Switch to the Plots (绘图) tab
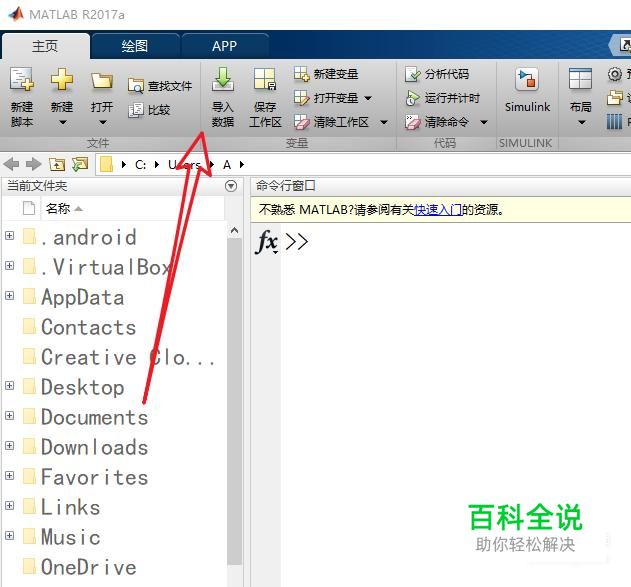 135,46
